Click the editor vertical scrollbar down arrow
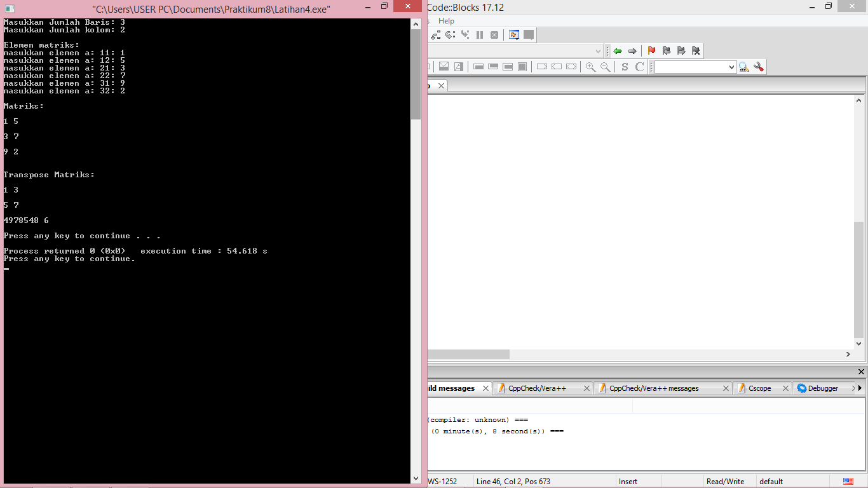 (858, 344)
